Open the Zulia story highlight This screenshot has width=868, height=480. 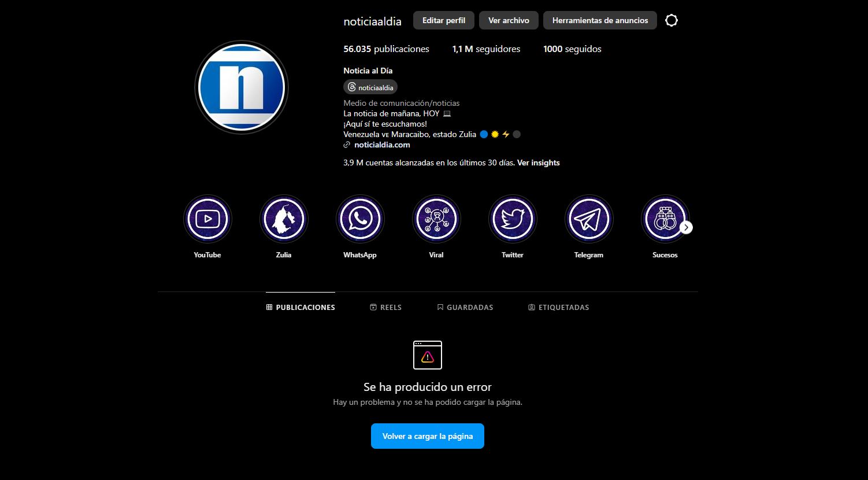[x=284, y=219]
